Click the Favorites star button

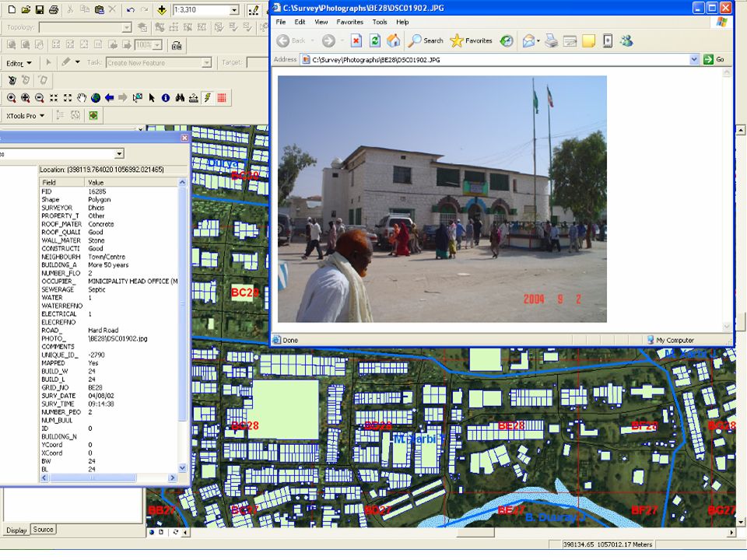[x=471, y=41]
